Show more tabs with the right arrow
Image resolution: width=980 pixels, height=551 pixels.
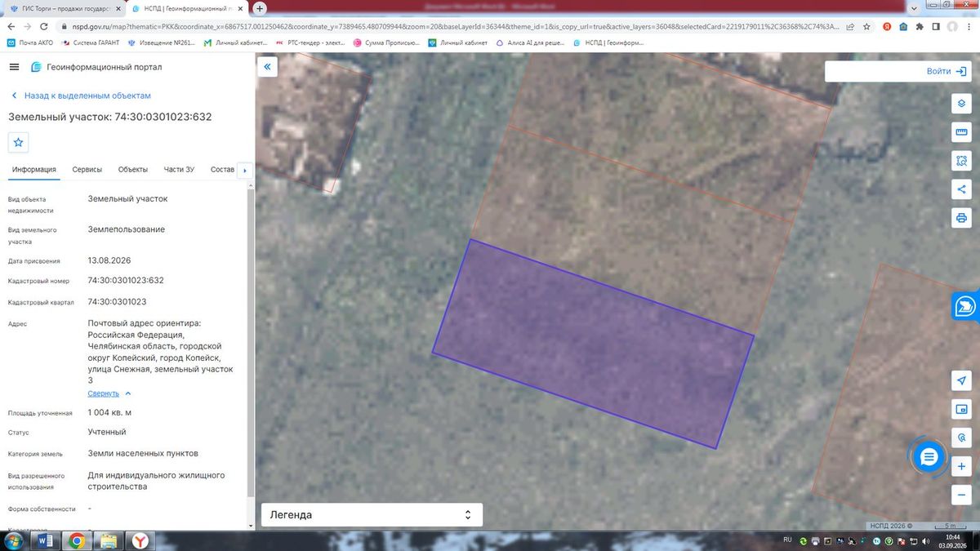(245, 171)
